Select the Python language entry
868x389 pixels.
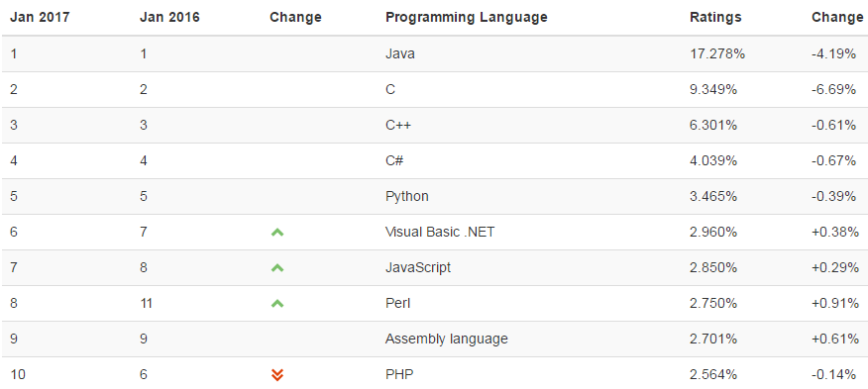click(x=407, y=196)
